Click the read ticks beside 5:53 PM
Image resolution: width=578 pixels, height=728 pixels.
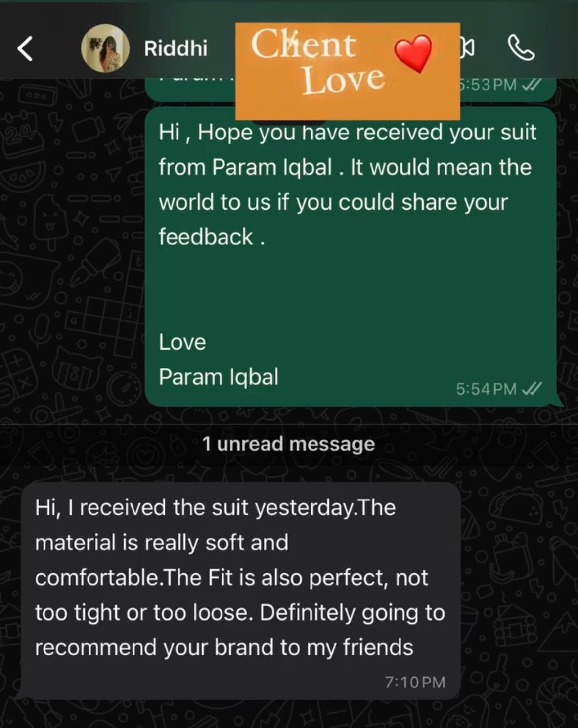[x=532, y=85]
